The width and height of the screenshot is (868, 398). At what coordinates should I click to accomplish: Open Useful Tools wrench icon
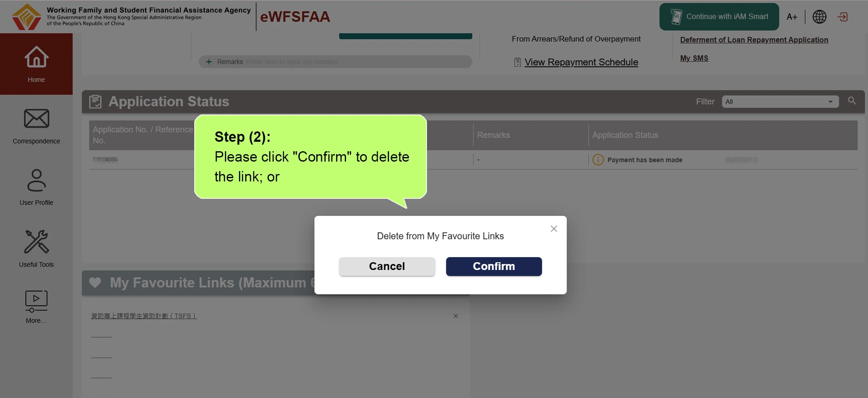pos(36,242)
